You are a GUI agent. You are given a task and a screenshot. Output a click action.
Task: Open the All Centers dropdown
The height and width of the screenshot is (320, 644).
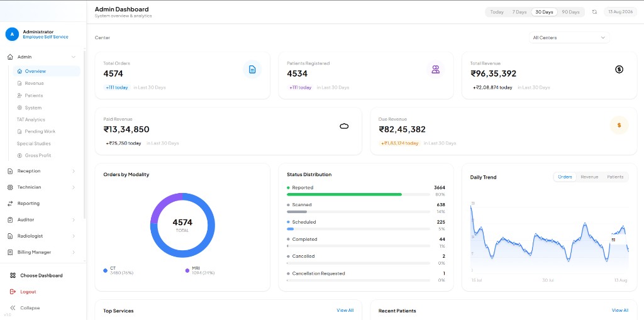tap(569, 38)
